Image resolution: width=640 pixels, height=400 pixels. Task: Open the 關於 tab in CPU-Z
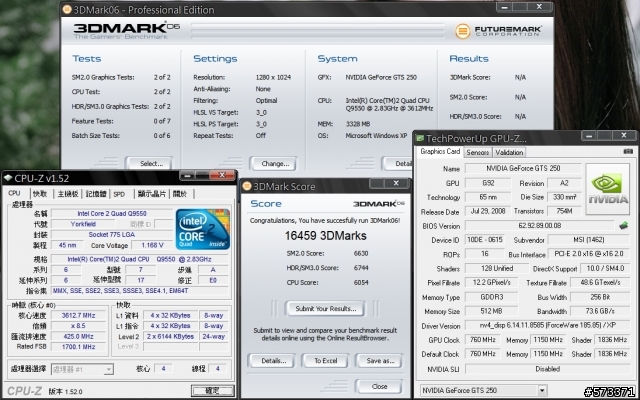[x=180, y=194]
